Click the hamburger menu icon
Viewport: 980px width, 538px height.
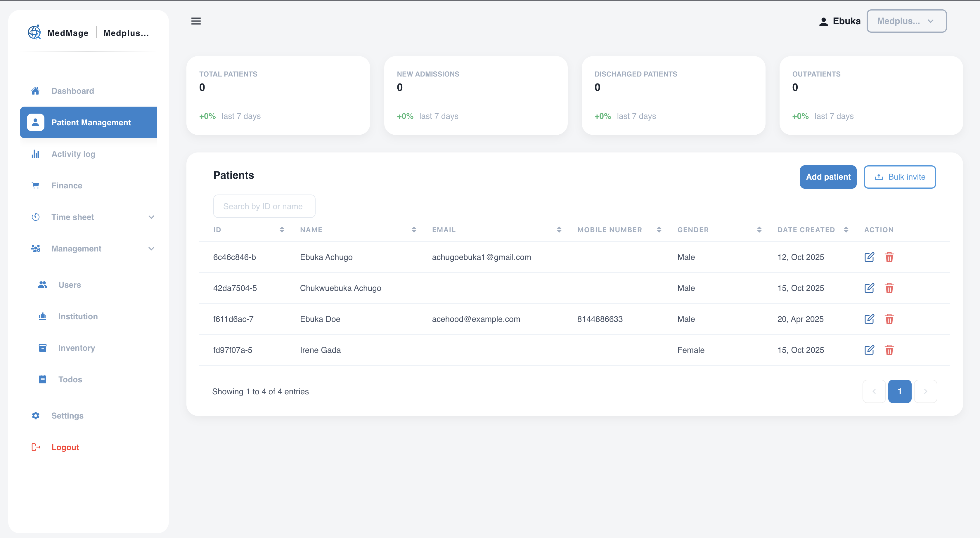[196, 21]
